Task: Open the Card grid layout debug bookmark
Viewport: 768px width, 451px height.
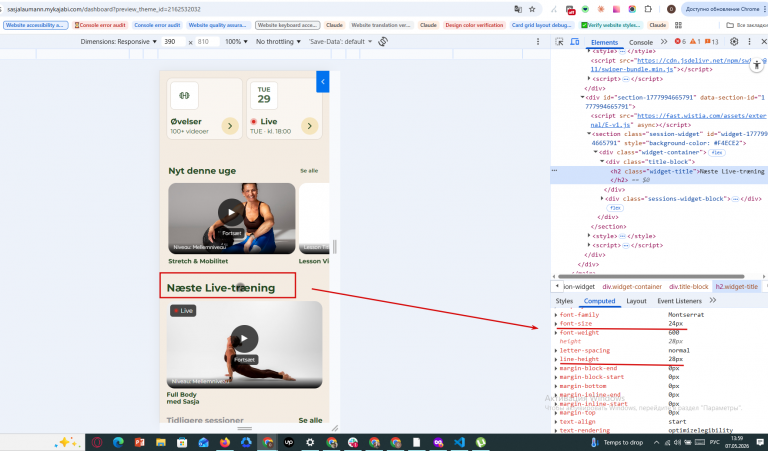Action: click(x=541, y=25)
